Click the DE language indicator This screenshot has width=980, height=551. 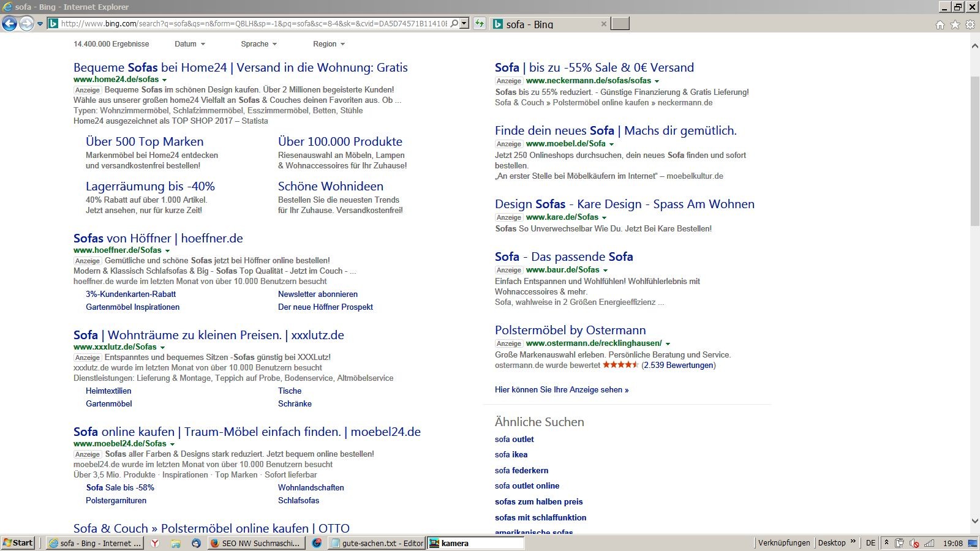(870, 543)
